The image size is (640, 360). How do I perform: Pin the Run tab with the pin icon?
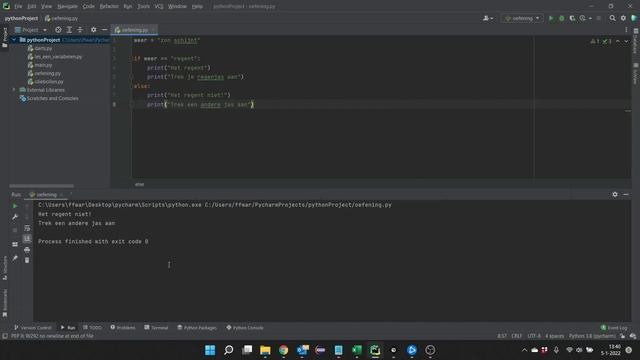point(15,258)
